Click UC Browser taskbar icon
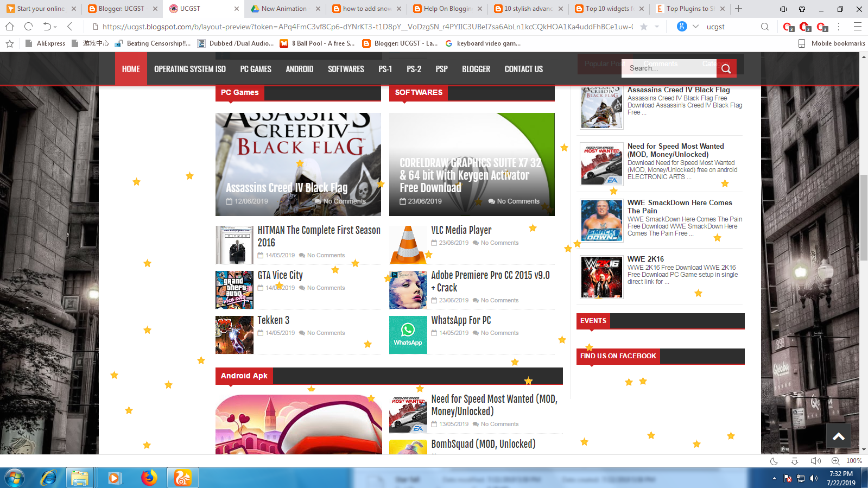Image resolution: width=868 pixels, height=488 pixels. [x=182, y=478]
